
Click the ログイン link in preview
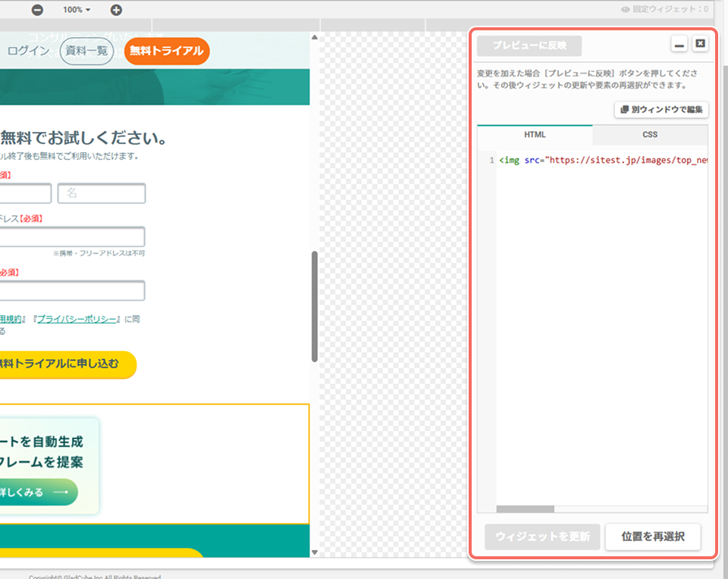coord(28,51)
